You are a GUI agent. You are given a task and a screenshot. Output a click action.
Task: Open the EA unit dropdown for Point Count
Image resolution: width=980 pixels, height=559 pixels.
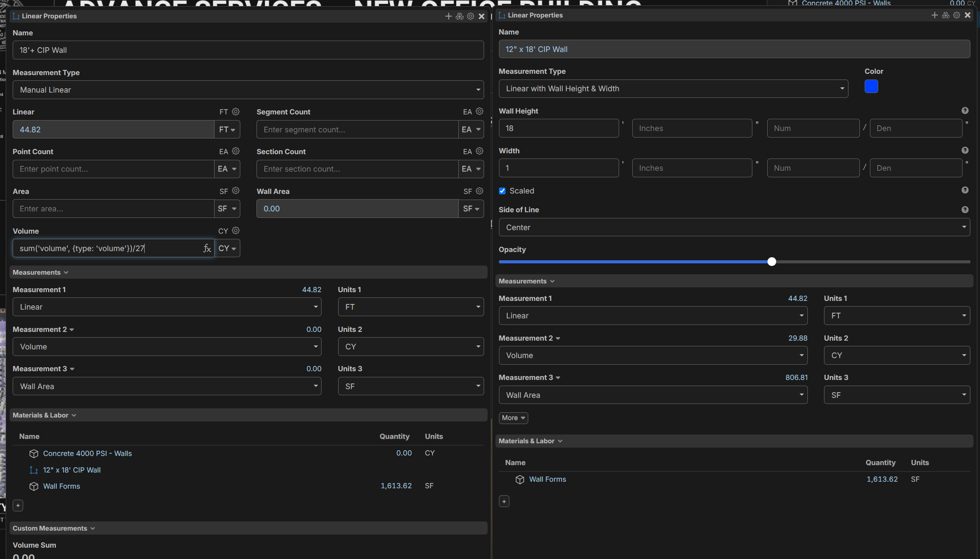[227, 169]
